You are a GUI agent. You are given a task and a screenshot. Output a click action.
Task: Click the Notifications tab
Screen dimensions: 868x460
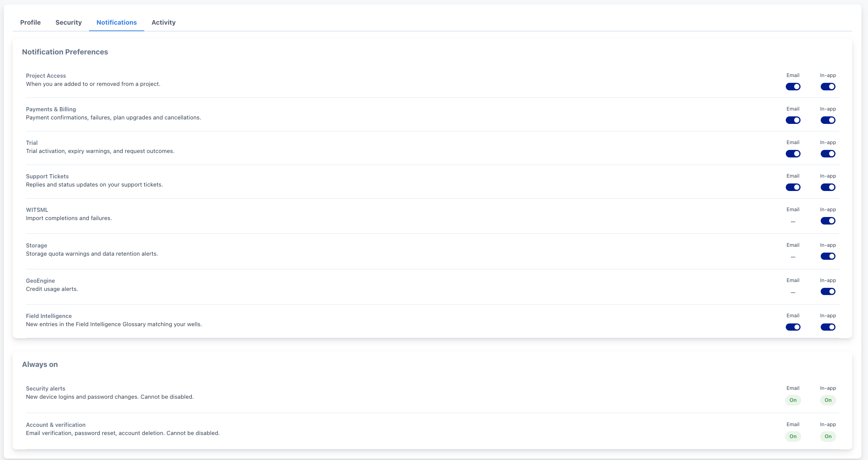pyautogui.click(x=116, y=23)
